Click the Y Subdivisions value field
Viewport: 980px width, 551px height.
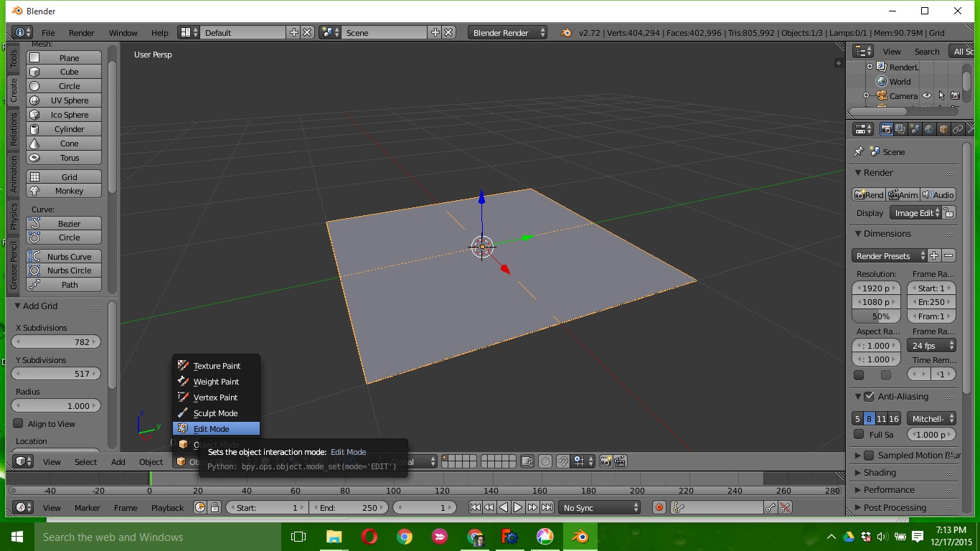click(57, 374)
